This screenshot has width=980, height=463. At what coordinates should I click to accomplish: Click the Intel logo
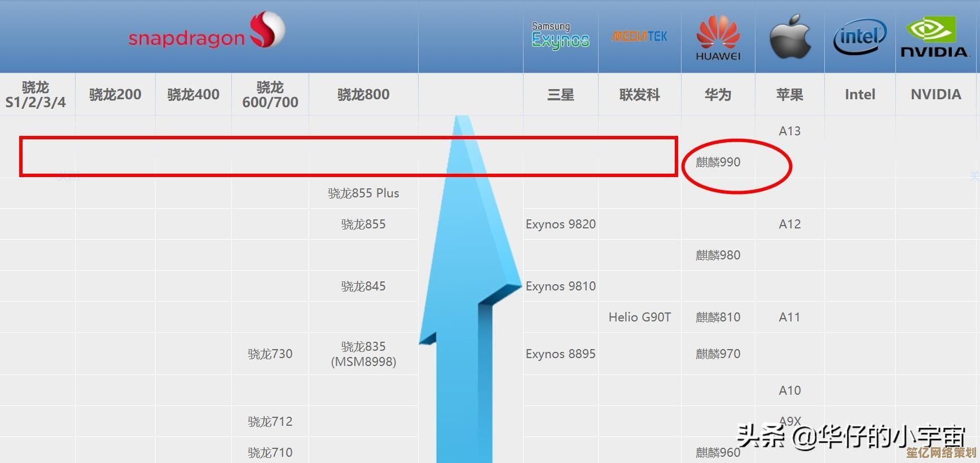point(860,37)
